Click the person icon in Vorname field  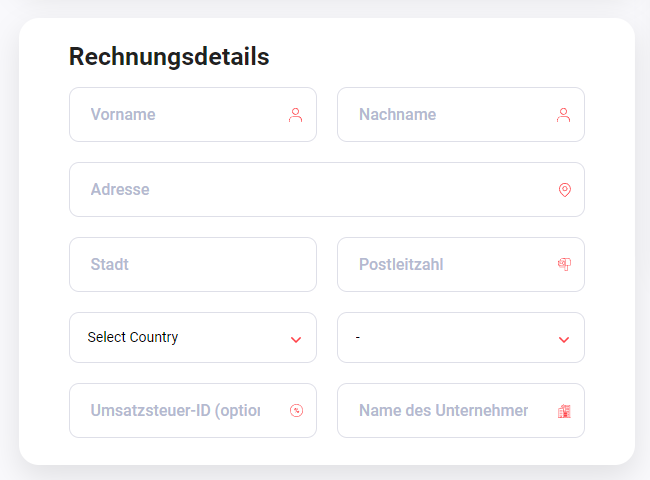296,115
